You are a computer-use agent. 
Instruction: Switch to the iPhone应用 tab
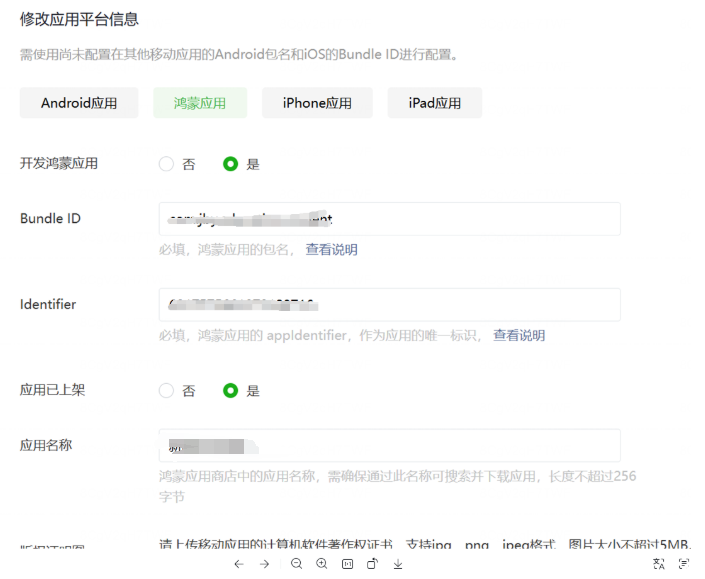pyautogui.click(x=317, y=103)
